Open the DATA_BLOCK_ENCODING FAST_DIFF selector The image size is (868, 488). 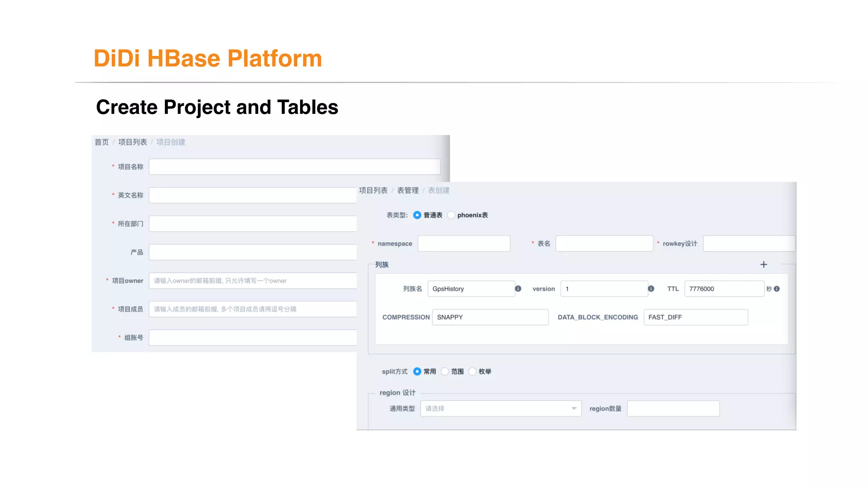tap(696, 317)
